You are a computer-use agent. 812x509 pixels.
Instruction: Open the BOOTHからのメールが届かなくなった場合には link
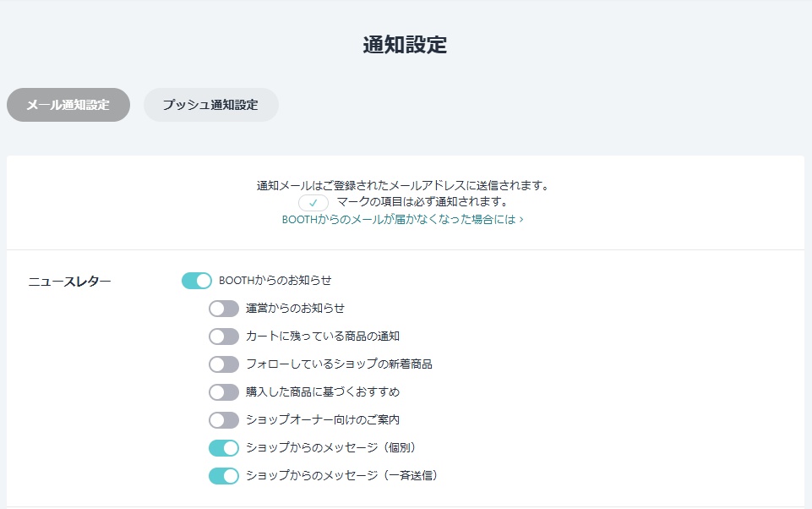[406, 221]
